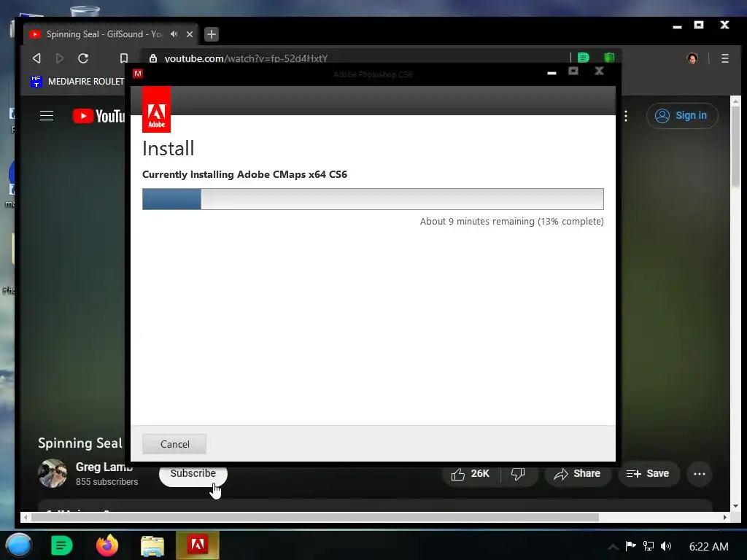
Task: Cancel the Adobe installation
Action: tap(174, 444)
